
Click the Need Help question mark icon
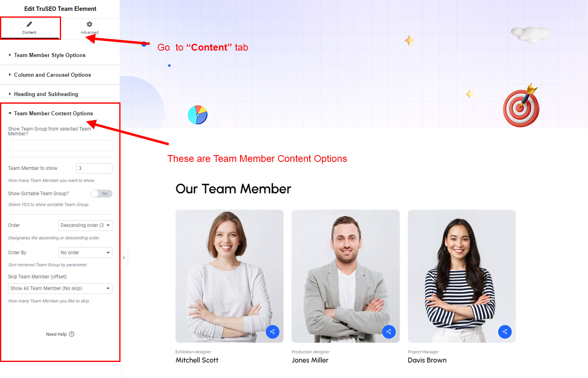click(72, 334)
